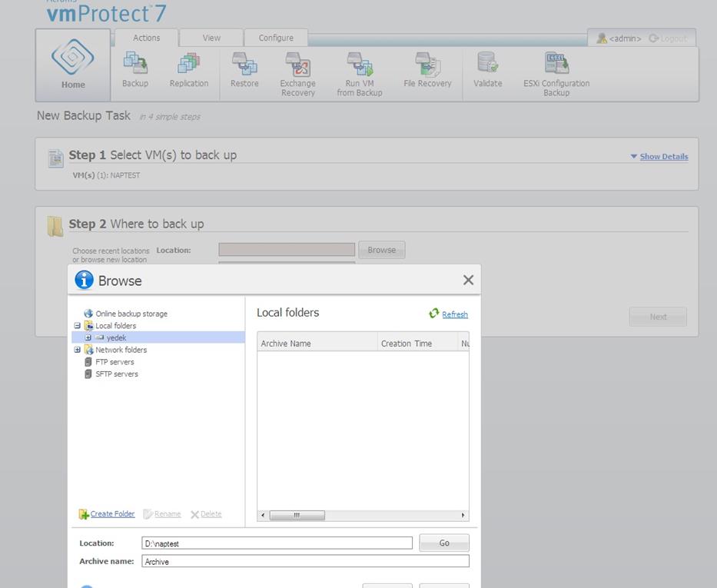717x588 pixels.
Task: Click the Refresh link
Action: [x=455, y=314]
